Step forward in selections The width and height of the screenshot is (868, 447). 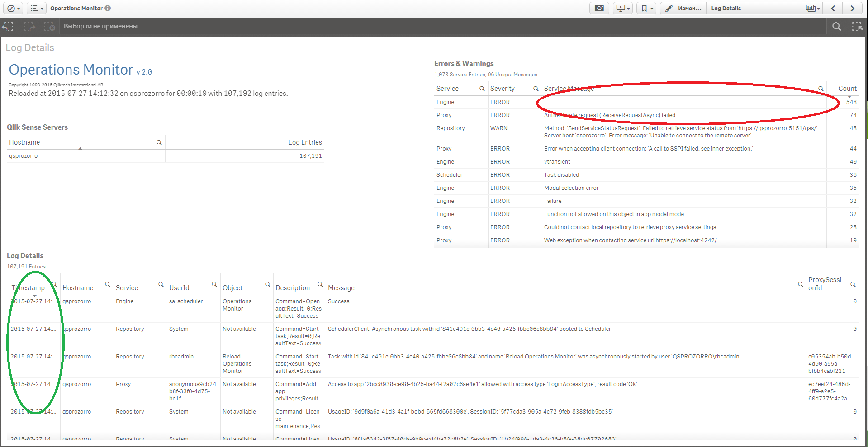[x=29, y=27]
